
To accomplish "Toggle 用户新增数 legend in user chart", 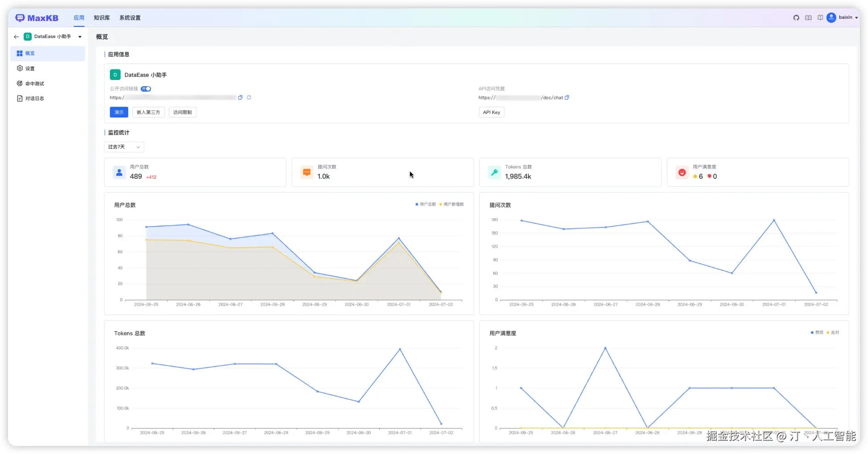I will point(452,204).
